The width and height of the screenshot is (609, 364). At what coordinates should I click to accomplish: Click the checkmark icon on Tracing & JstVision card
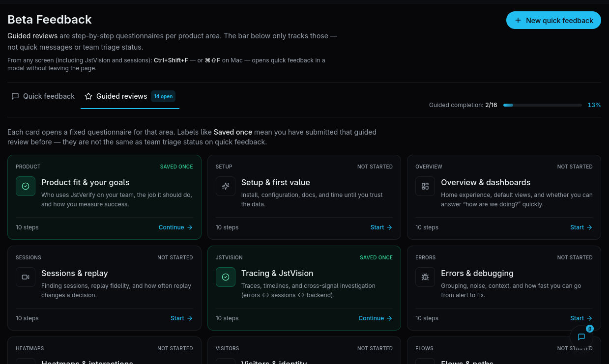[226, 277]
